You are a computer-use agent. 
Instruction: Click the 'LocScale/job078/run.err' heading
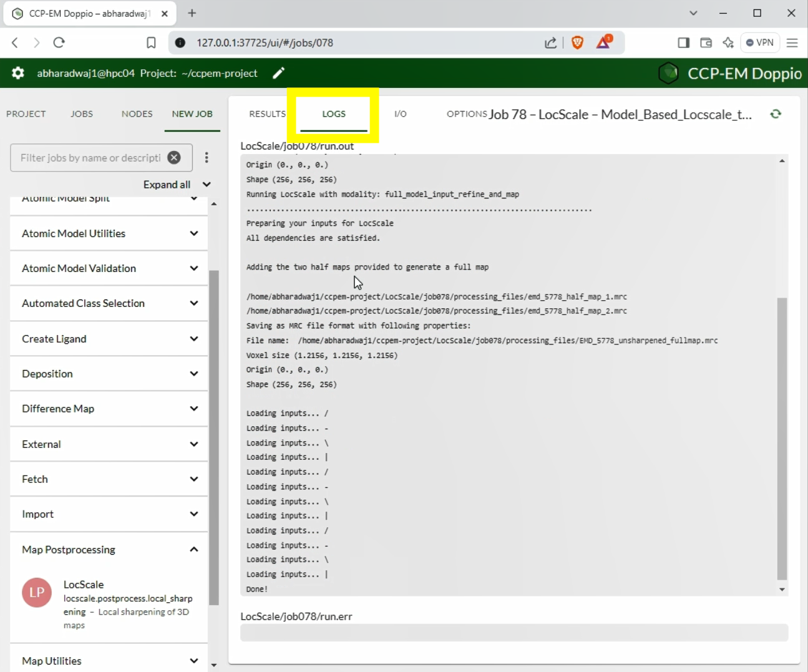pos(296,616)
